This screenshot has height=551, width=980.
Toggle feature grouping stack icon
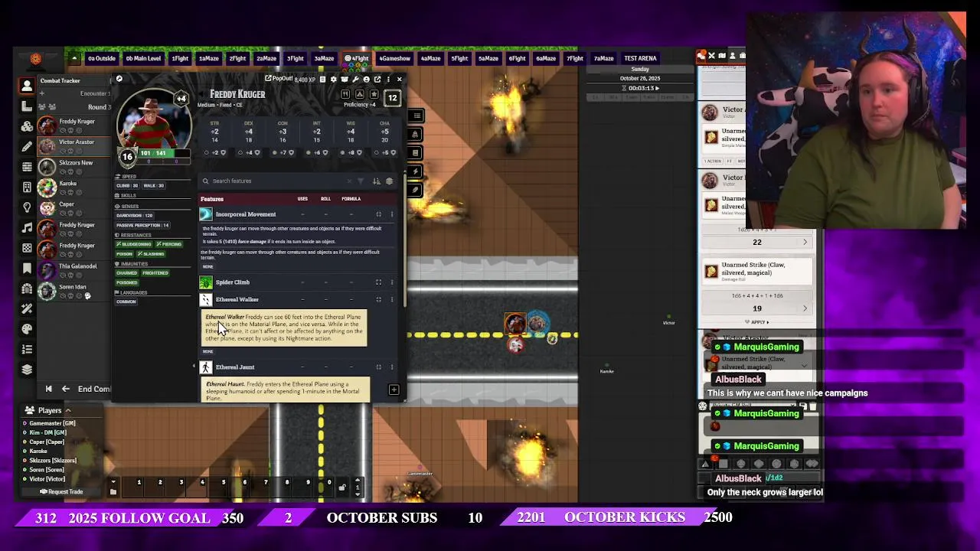(389, 181)
